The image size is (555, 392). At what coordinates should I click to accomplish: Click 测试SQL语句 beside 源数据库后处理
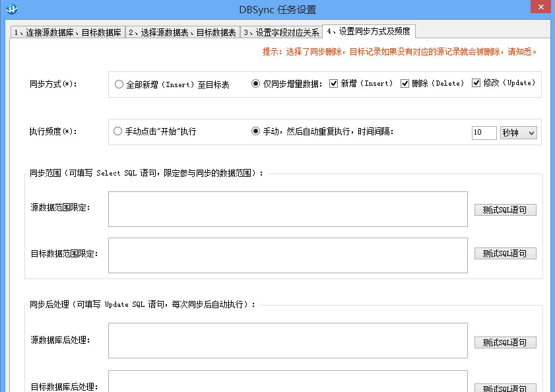point(505,342)
